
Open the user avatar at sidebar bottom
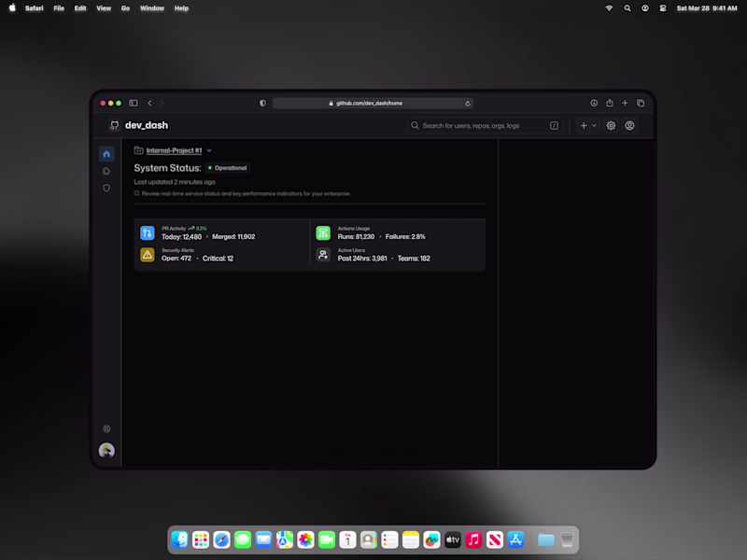pos(106,450)
